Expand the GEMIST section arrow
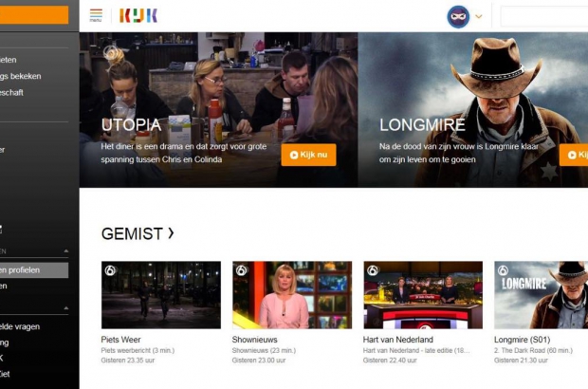The height and width of the screenshot is (389, 588). (171, 233)
